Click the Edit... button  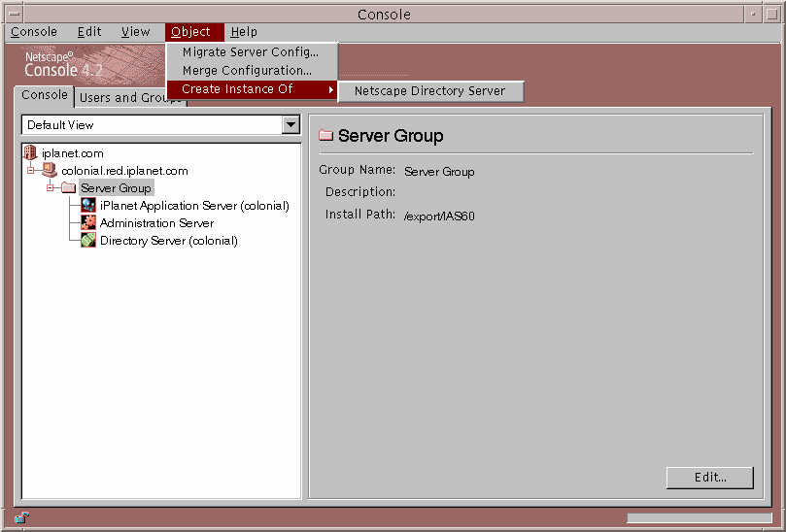pyautogui.click(x=710, y=478)
